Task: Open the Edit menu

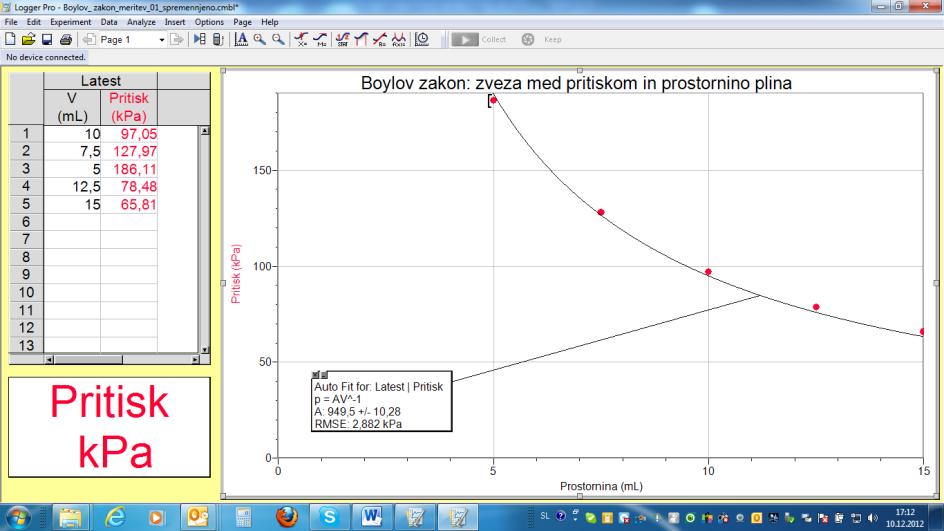Action: pos(34,22)
